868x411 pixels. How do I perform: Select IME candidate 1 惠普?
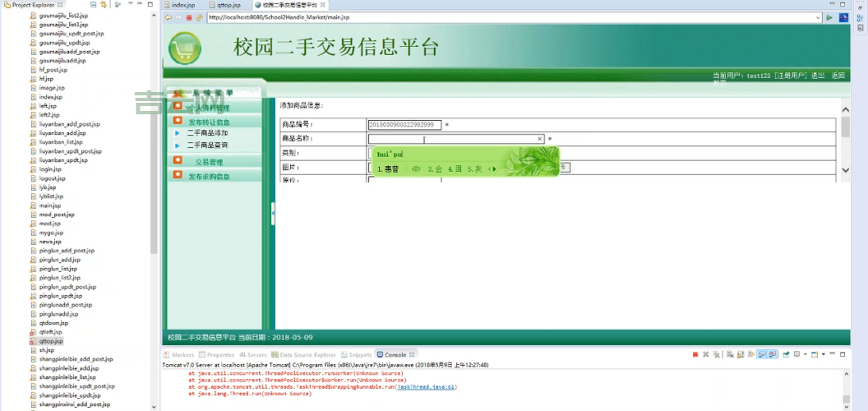388,169
